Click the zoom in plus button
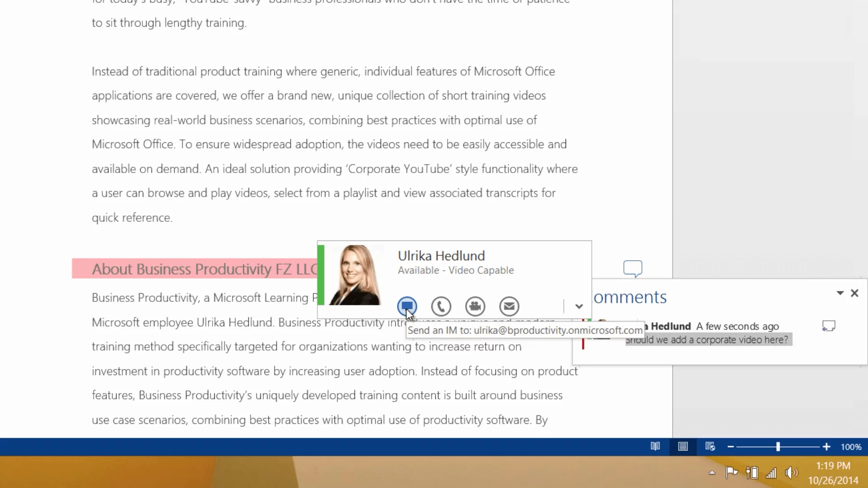The image size is (868, 488). (826, 446)
